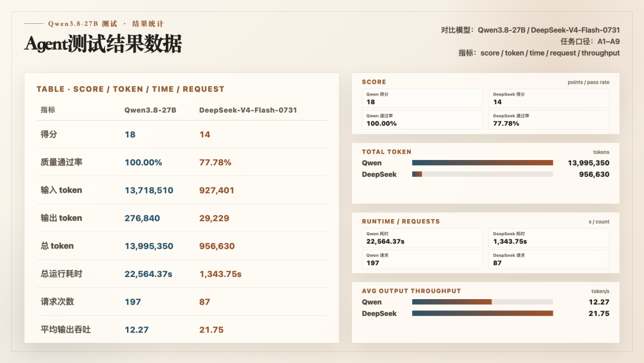Click the 'Qwen 耗时' card
Viewport: 644px width, 363px height.
click(422, 238)
